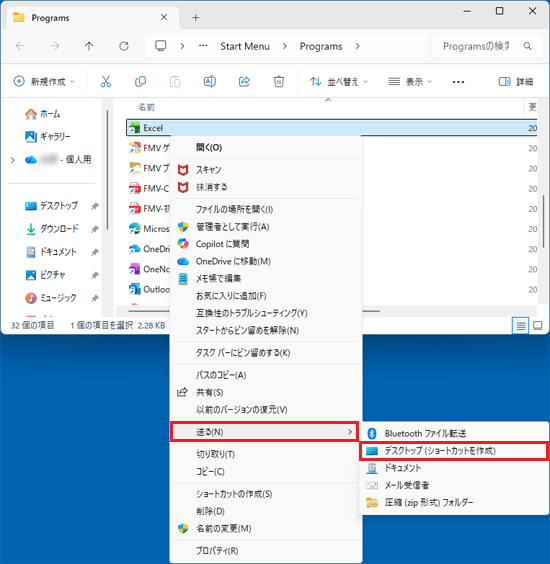Open ミュージック in quick access

tap(50, 298)
